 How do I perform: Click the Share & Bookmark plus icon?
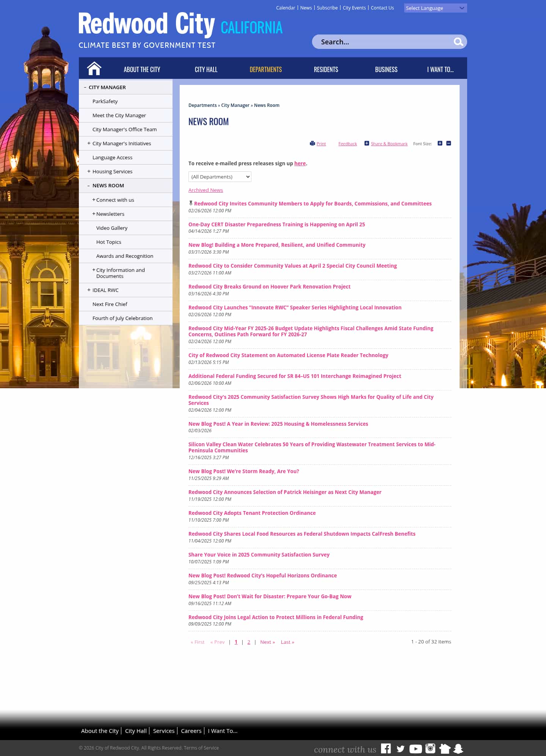367,143
